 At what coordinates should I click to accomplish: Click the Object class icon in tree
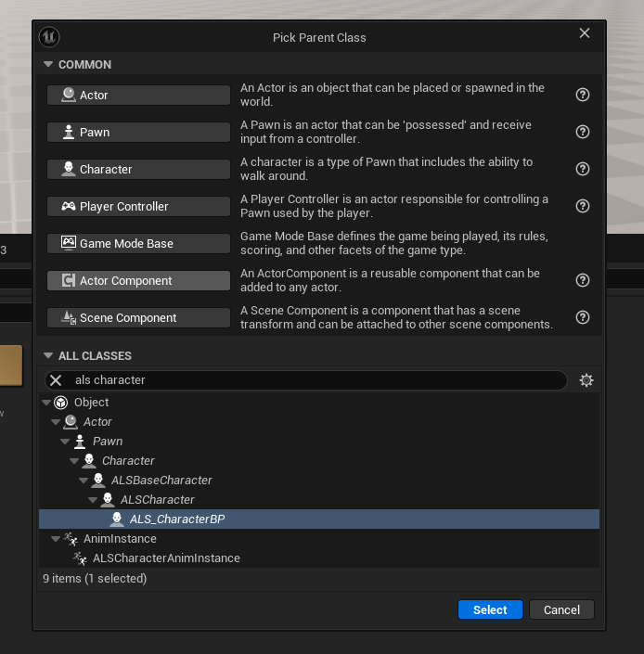pos(61,403)
